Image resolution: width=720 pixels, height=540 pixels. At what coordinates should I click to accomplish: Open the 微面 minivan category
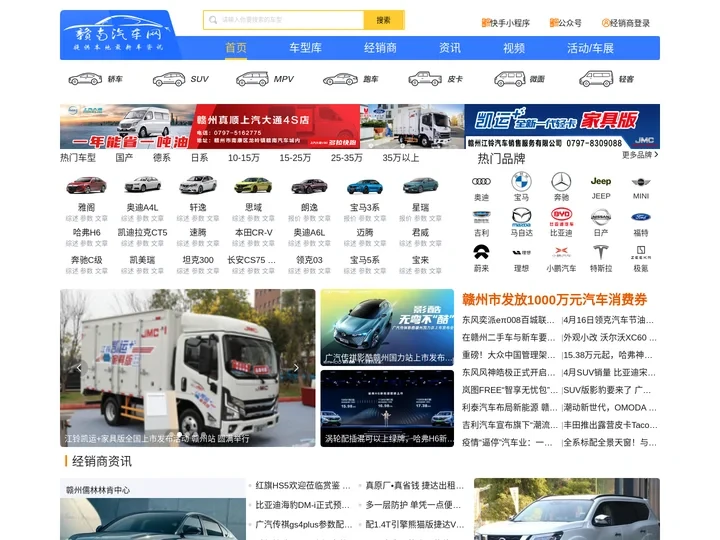pos(510,79)
